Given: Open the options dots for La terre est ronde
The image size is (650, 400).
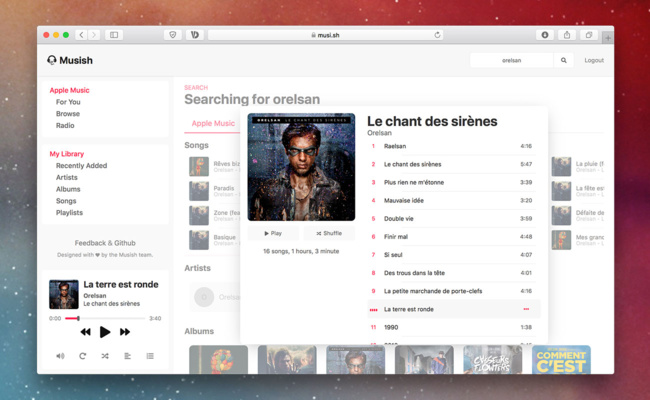Looking at the screenshot, I should tap(526, 309).
